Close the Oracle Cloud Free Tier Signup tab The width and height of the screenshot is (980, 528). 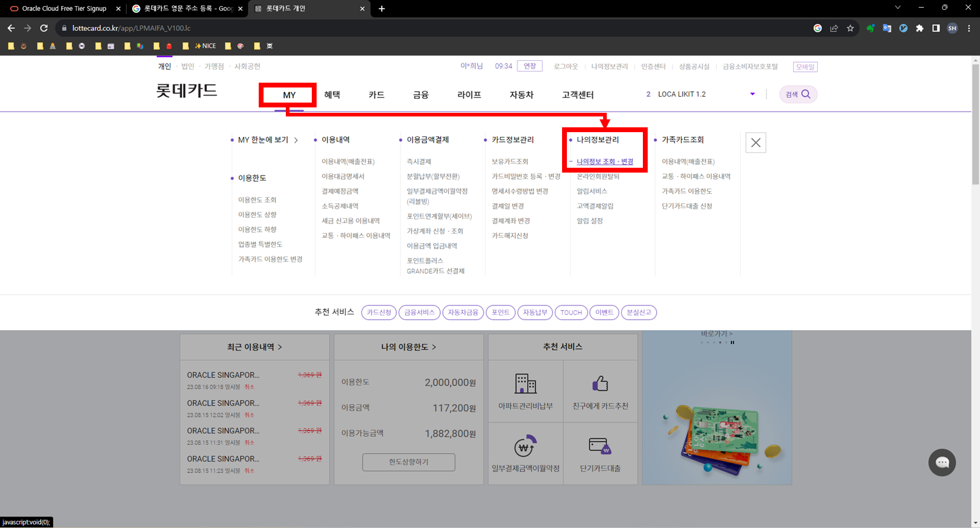[118, 8]
